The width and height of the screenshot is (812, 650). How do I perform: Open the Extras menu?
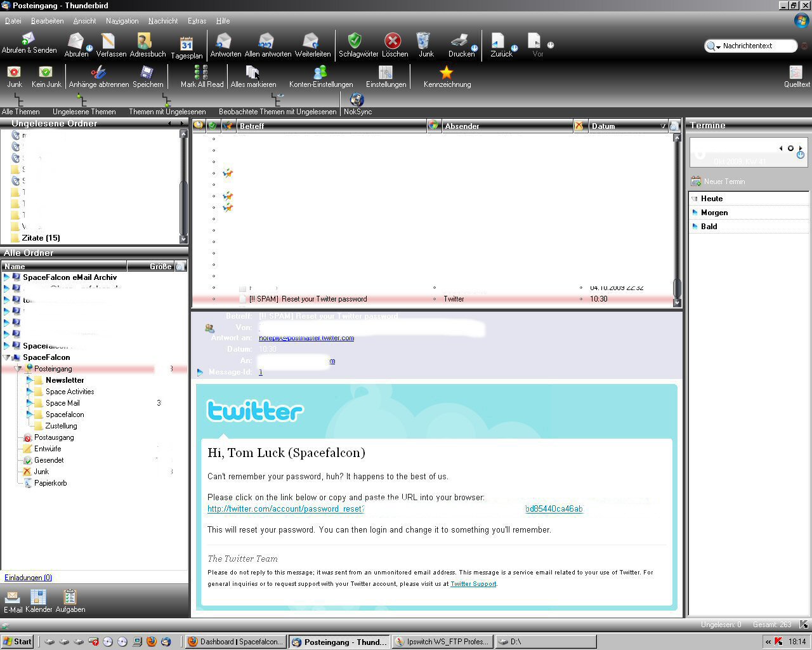pyautogui.click(x=197, y=21)
